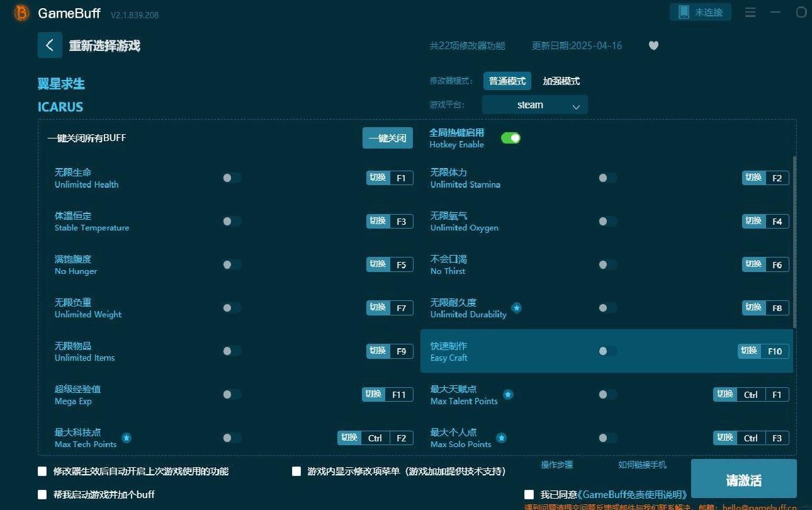Viewport: 812px width, 510px height.
Task: Click 切换 button for F7 hotkey
Action: pyautogui.click(x=378, y=307)
